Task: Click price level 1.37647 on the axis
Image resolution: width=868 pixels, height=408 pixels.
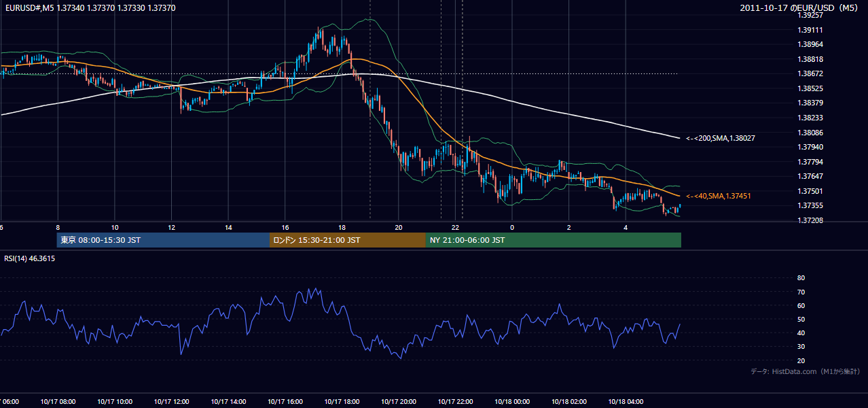Action: (x=810, y=176)
